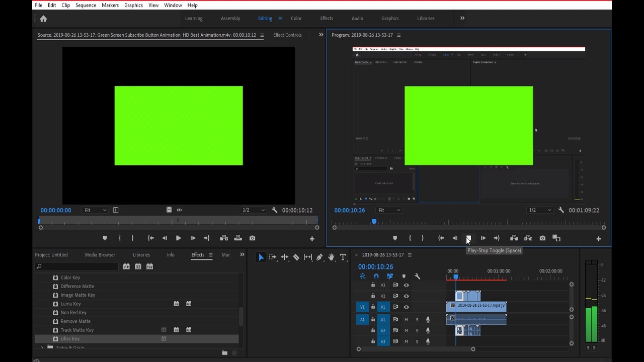Image resolution: width=644 pixels, height=362 pixels.
Task: Play the clip in Source monitor
Action: pos(178,238)
